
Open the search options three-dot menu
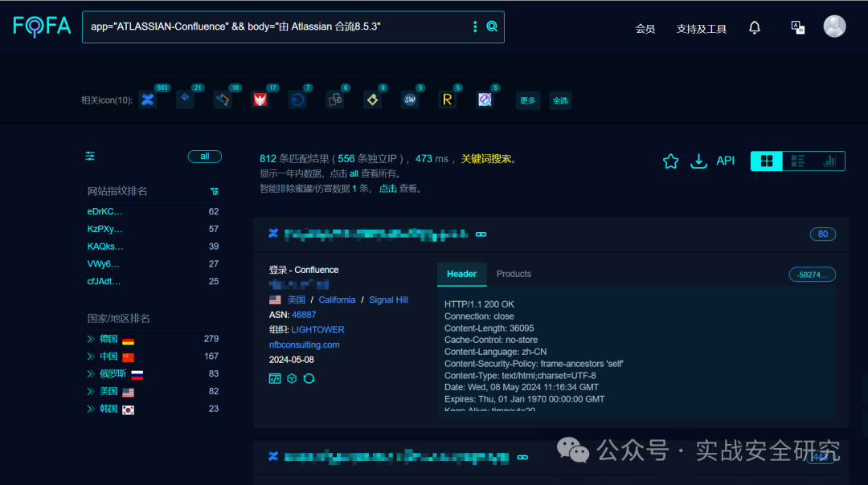475,26
